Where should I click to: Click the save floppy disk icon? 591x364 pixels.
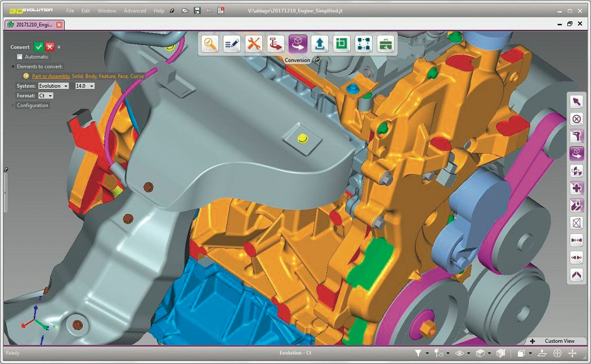tap(197, 11)
